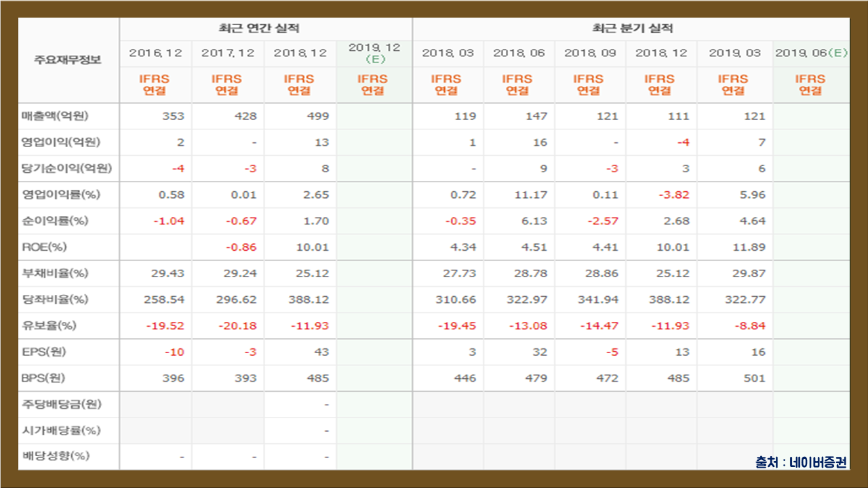Select the EPS(원) row label
The height and width of the screenshot is (488, 868).
44,352
